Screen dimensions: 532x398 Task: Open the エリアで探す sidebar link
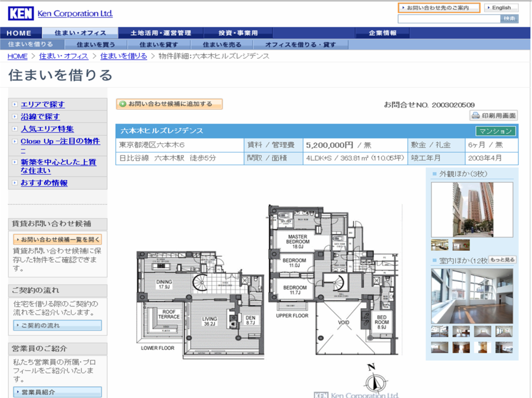click(x=43, y=105)
